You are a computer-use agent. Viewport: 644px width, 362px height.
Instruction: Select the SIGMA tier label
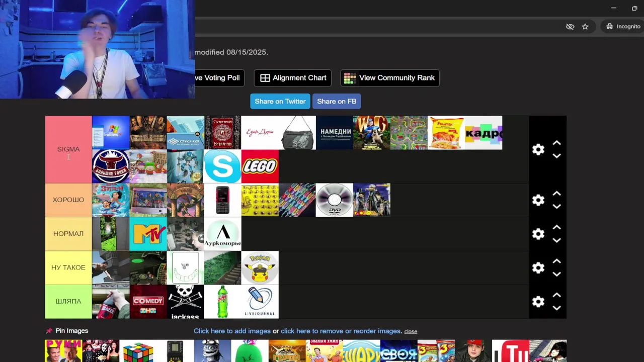pyautogui.click(x=68, y=149)
